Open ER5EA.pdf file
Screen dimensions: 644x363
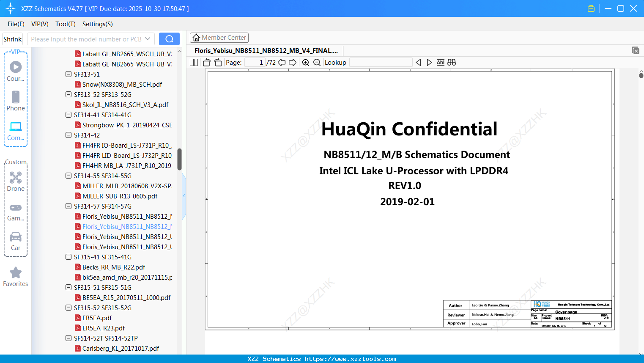coord(97,318)
